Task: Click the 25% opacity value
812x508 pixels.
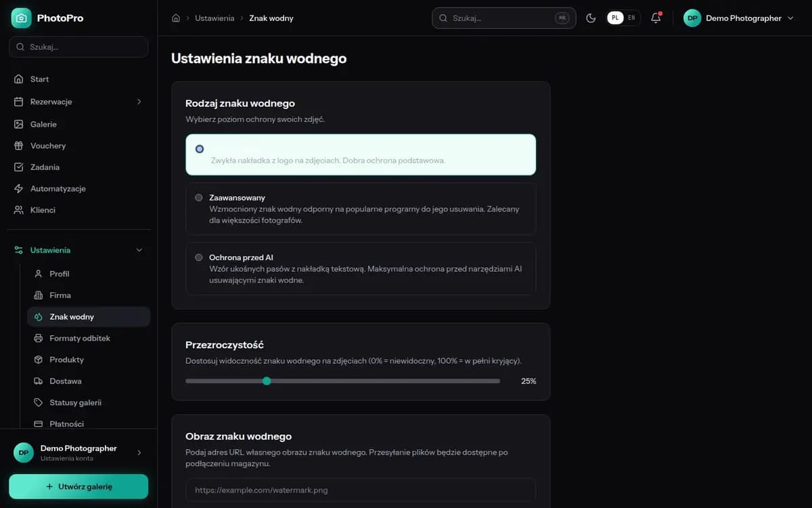Action: pyautogui.click(x=528, y=381)
